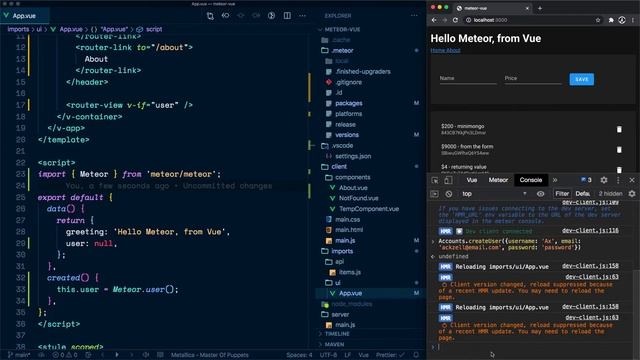Play music with status bar play button
Viewport: 640px width, 360px height.
click(x=117, y=355)
